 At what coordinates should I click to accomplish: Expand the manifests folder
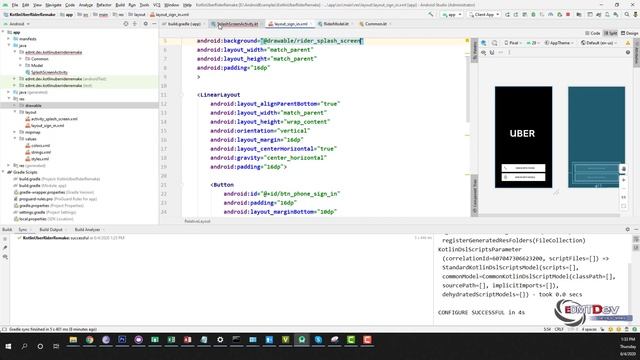tap(9, 39)
